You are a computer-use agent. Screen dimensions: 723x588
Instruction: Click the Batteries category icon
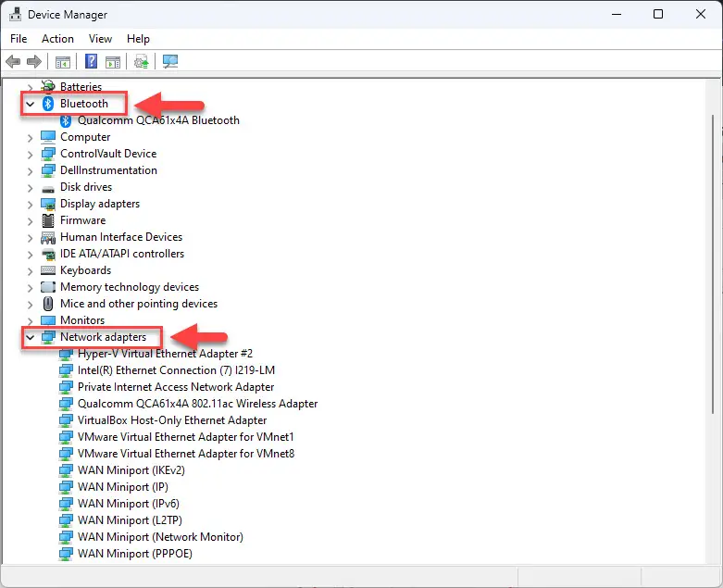48,86
